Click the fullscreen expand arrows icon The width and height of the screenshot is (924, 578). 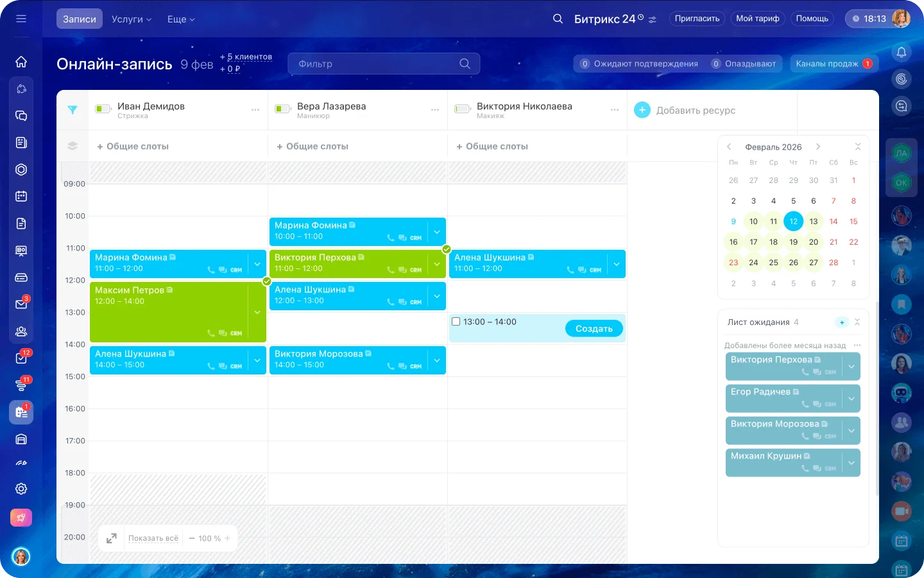pos(112,538)
